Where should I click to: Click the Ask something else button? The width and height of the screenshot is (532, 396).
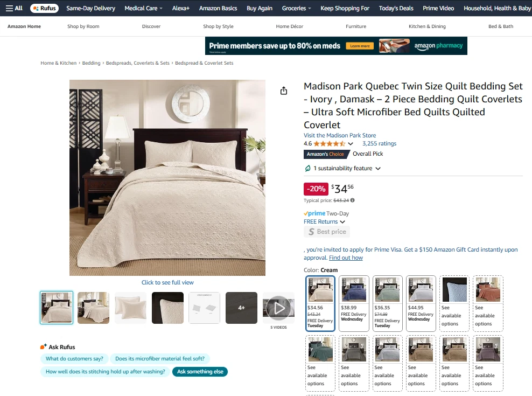pyautogui.click(x=200, y=372)
